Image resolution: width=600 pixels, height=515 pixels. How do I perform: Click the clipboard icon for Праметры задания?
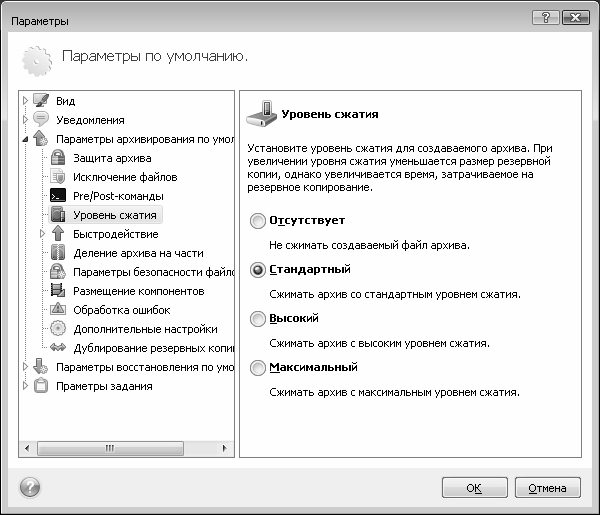click(41, 386)
